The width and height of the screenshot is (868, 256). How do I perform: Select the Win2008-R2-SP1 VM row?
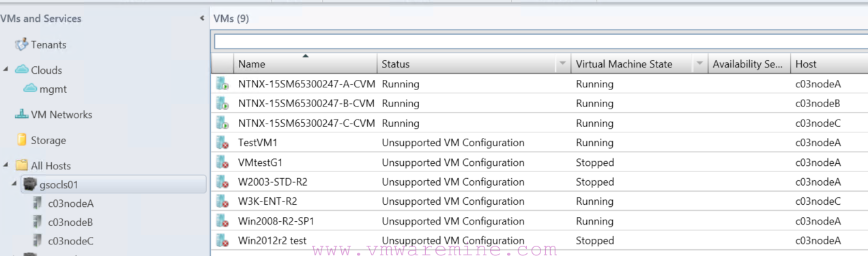coord(539,221)
